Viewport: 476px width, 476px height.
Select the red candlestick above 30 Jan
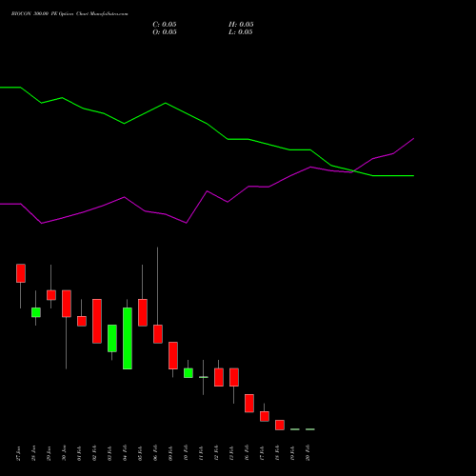pyautogui.click(x=67, y=304)
